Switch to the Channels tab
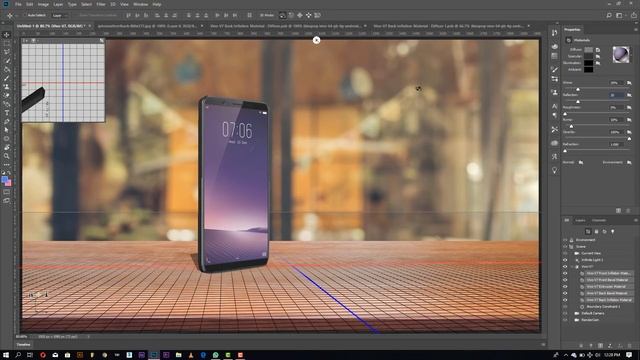The height and width of the screenshot is (360, 640). [599, 220]
